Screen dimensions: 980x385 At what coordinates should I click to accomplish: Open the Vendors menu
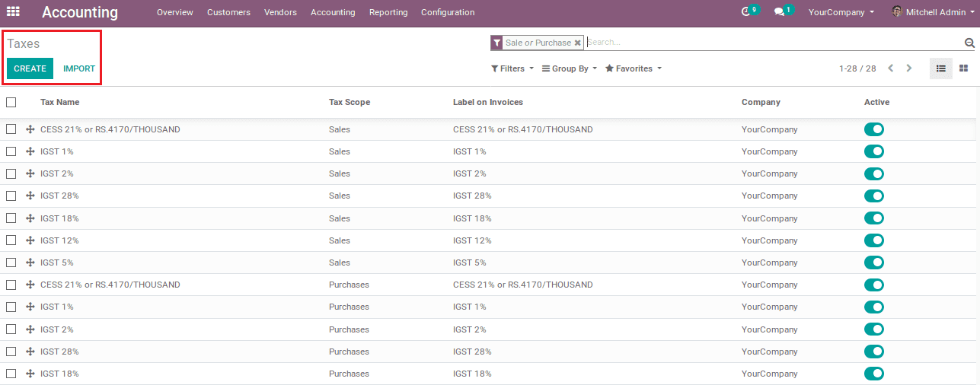click(280, 12)
